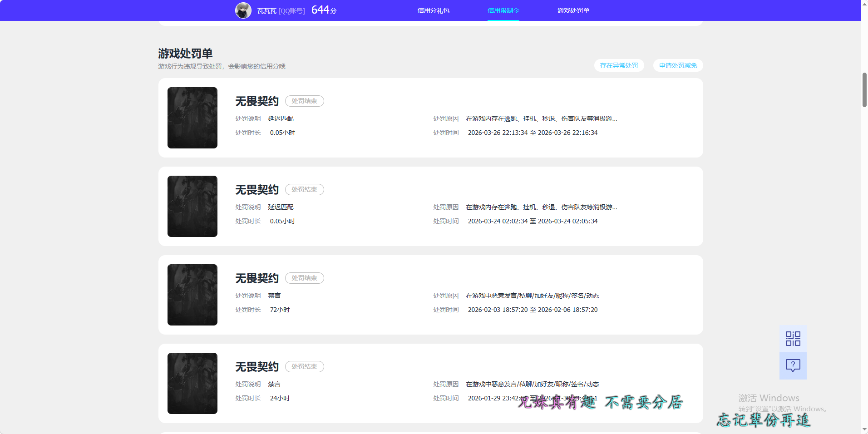Click the 644分 credit score
Screen dimensions: 868x434
click(x=323, y=10)
